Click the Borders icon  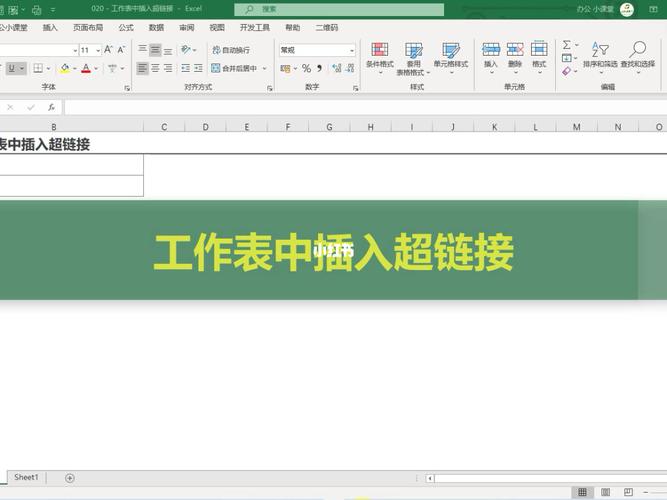click(x=38, y=68)
